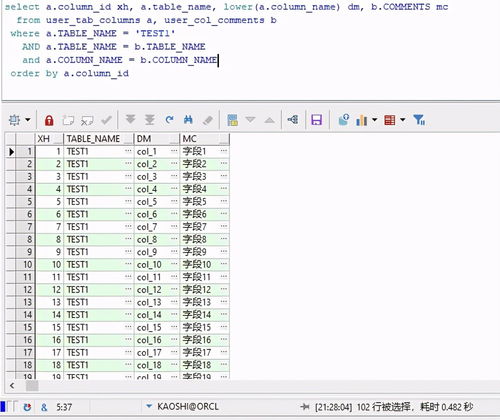Click the linked query icon
This screenshot has width=500, height=420.
(293, 119)
